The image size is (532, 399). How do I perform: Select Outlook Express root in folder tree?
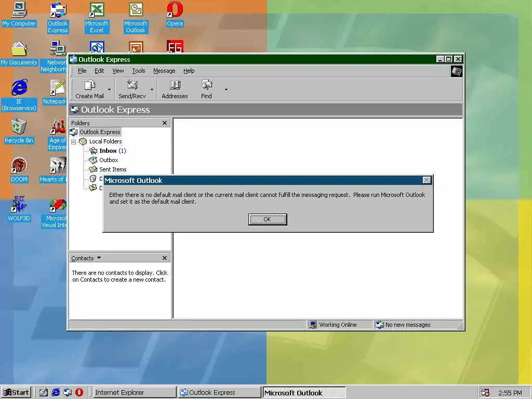[x=100, y=132]
